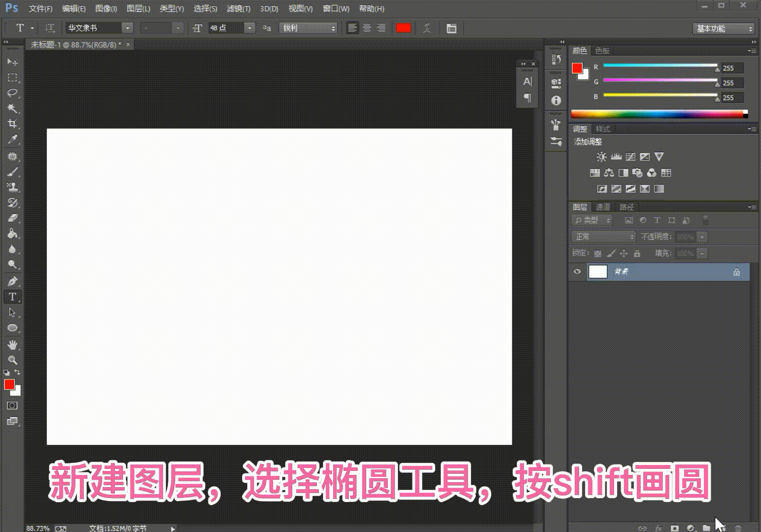Image resolution: width=761 pixels, height=532 pixels.
Task: Toggle center text alignment
Action: [x=367, y=28]
